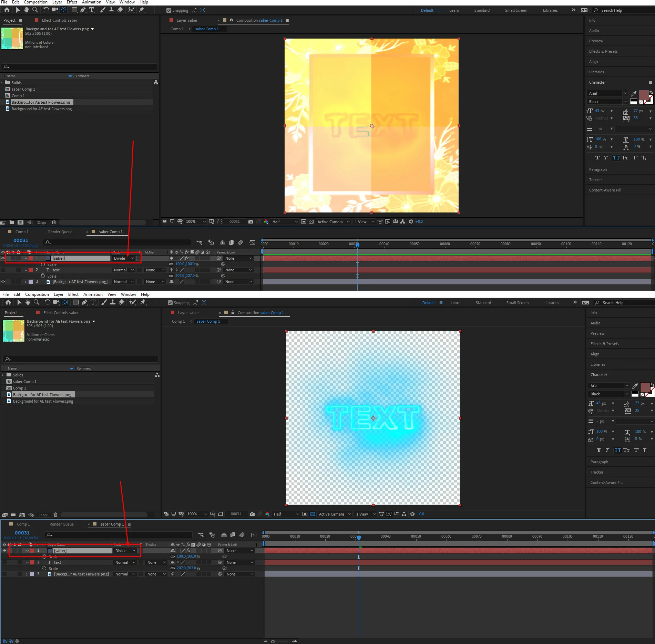This screenshot has width=655, height=644.
Task: Open 100% magnification dropdown in lower viewer
Action: point(197,514)
